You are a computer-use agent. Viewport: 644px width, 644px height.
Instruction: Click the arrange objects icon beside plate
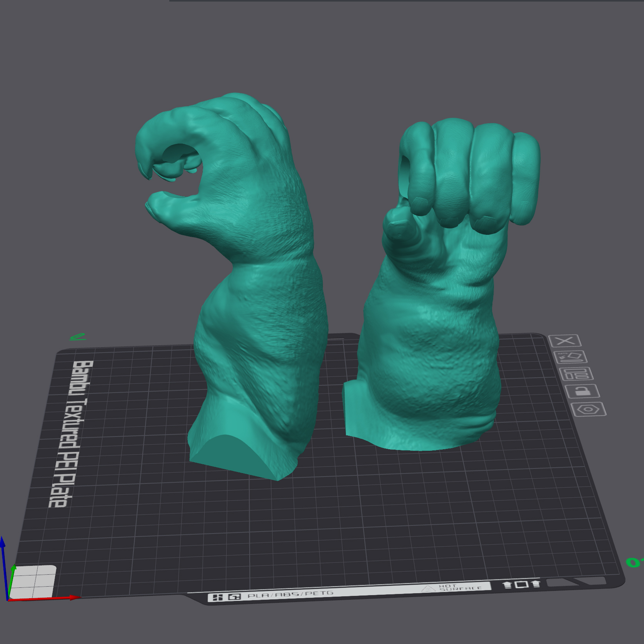(x=576, y=374)
